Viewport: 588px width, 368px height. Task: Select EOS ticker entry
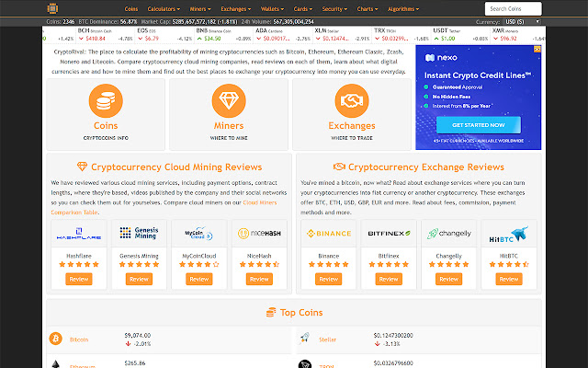164,35
